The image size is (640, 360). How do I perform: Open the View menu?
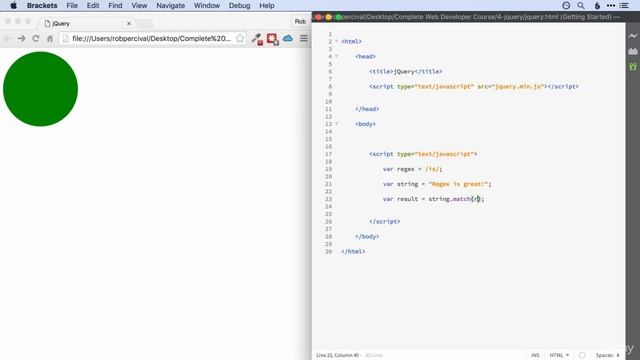pos(139,6)
